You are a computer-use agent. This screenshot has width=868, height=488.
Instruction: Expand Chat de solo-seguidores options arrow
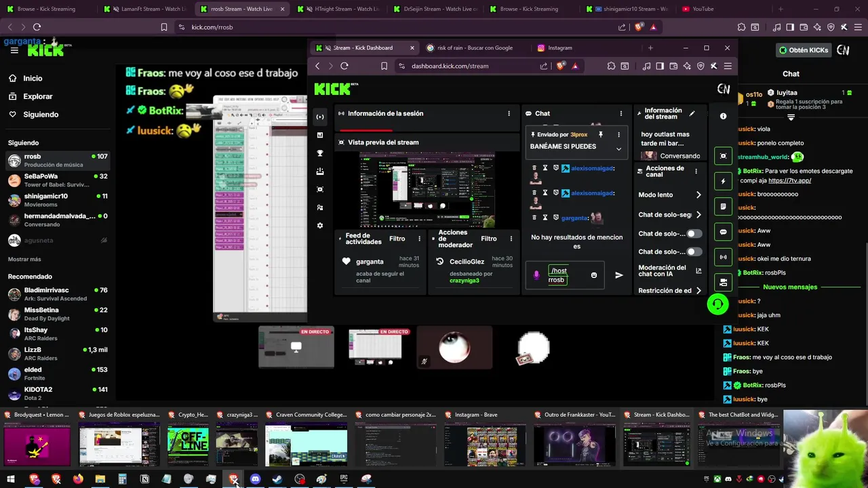[698, 215]
